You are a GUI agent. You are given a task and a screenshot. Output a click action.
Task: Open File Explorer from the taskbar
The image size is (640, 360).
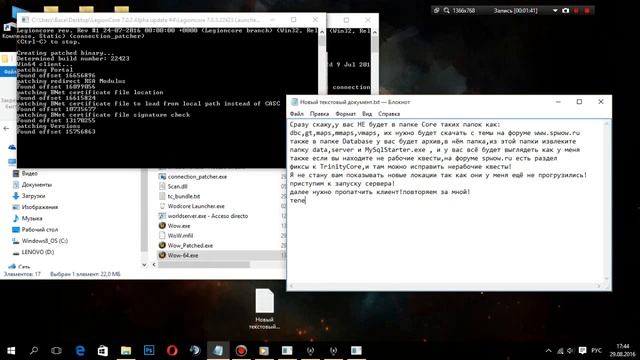point(126,351)
